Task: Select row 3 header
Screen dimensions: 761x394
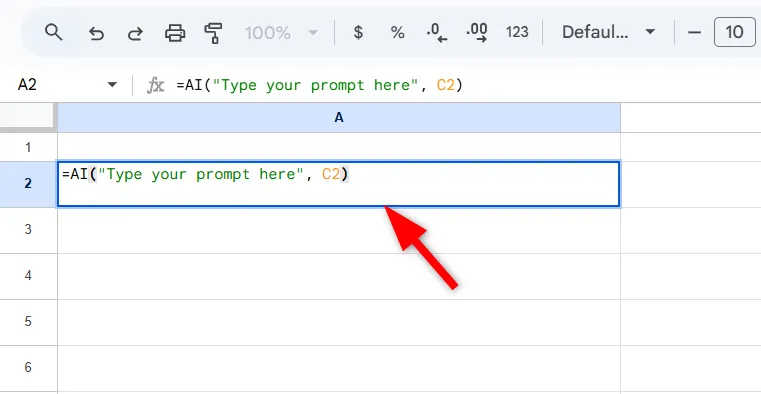Action: tap(28, 230)
